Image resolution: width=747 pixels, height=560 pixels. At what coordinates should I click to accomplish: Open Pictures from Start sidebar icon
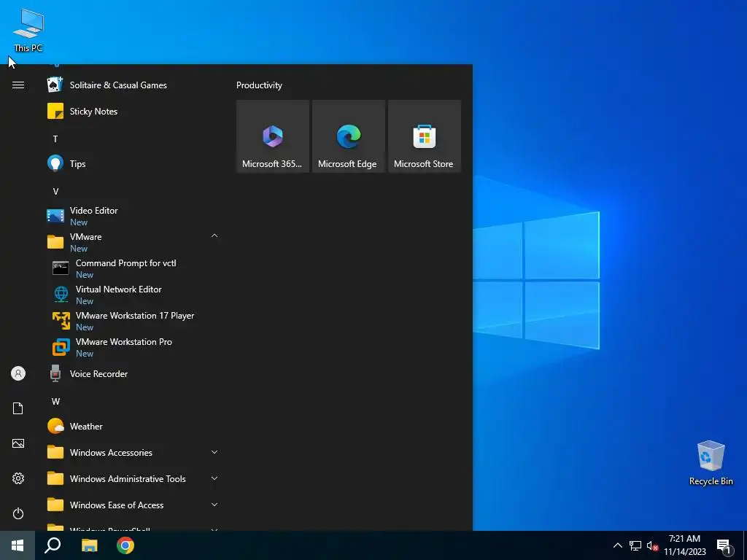point(18,443)
